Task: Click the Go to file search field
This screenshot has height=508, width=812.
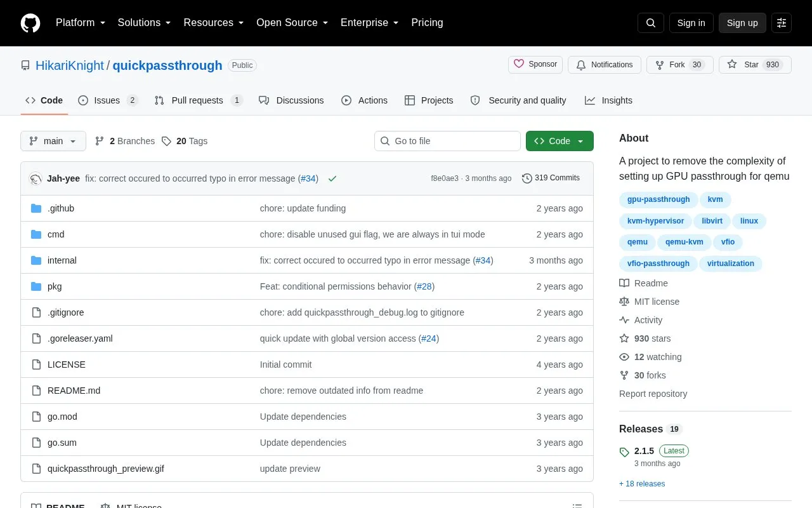Action: pyautogui.click(x=447, y=141)
